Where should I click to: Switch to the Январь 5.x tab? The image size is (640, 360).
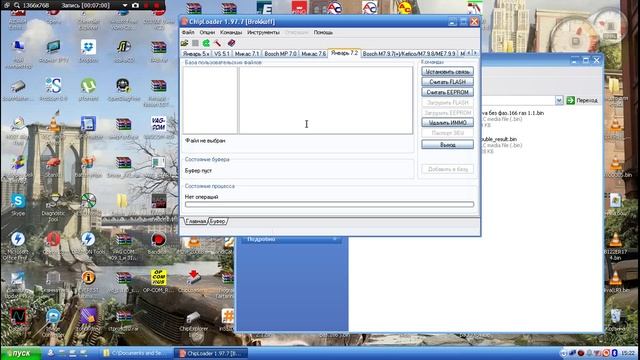click(196, 53)
